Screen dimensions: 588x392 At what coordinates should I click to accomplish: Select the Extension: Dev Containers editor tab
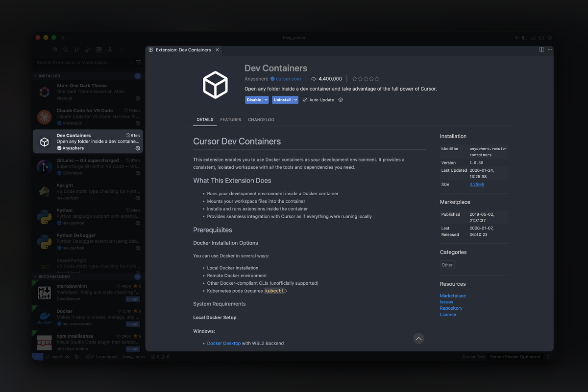tap(183, 50)
